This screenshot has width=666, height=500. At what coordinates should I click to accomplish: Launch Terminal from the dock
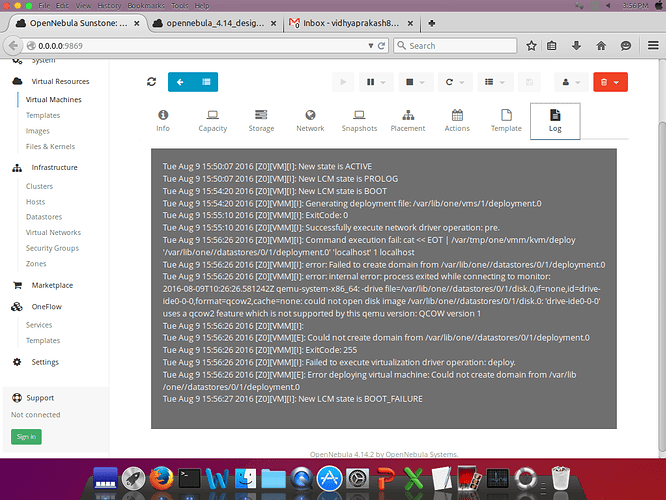(189, 479)
